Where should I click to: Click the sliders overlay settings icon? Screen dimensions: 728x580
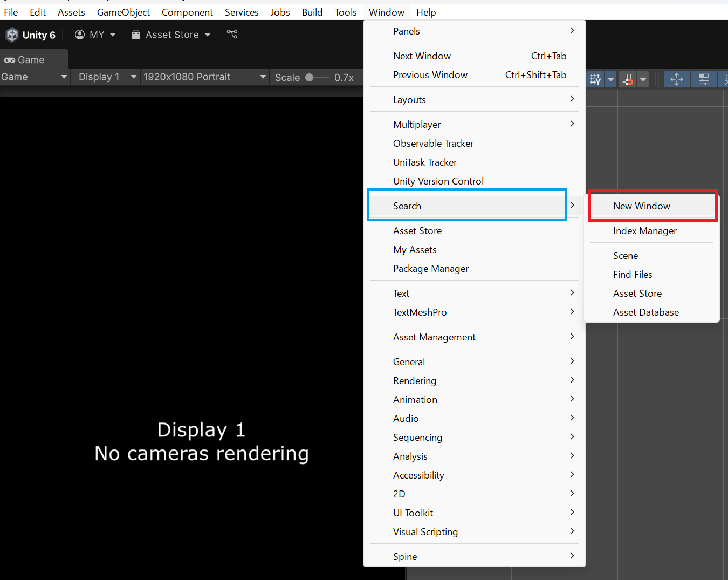coord(704,79)
